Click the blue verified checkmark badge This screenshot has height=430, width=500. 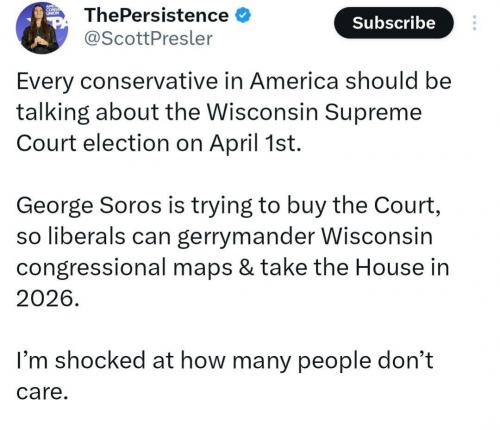click(243, 15)
